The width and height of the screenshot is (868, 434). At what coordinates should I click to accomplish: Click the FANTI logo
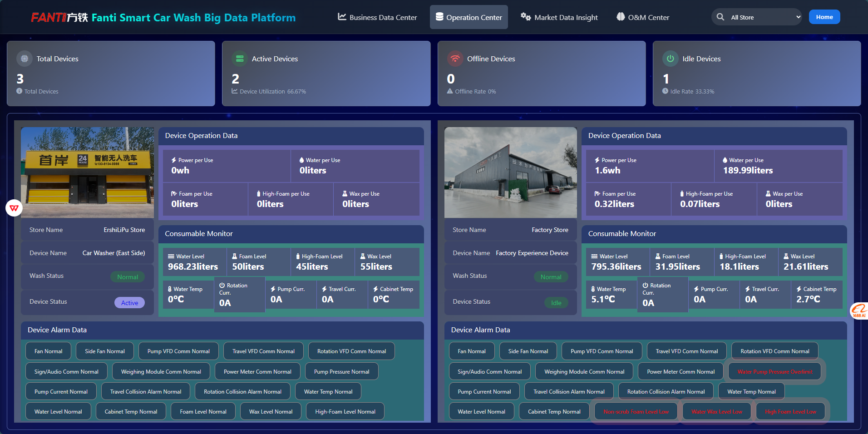point(59,18)
